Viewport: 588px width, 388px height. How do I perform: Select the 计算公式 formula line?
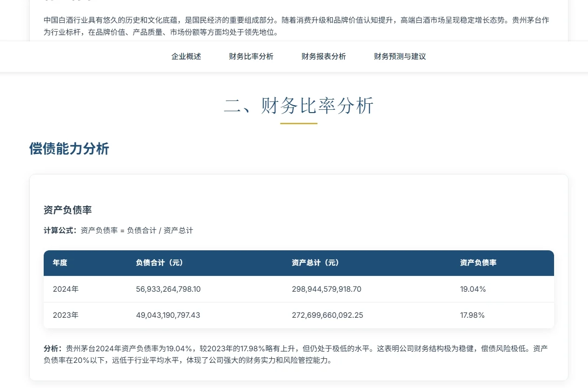pos(118,230)
